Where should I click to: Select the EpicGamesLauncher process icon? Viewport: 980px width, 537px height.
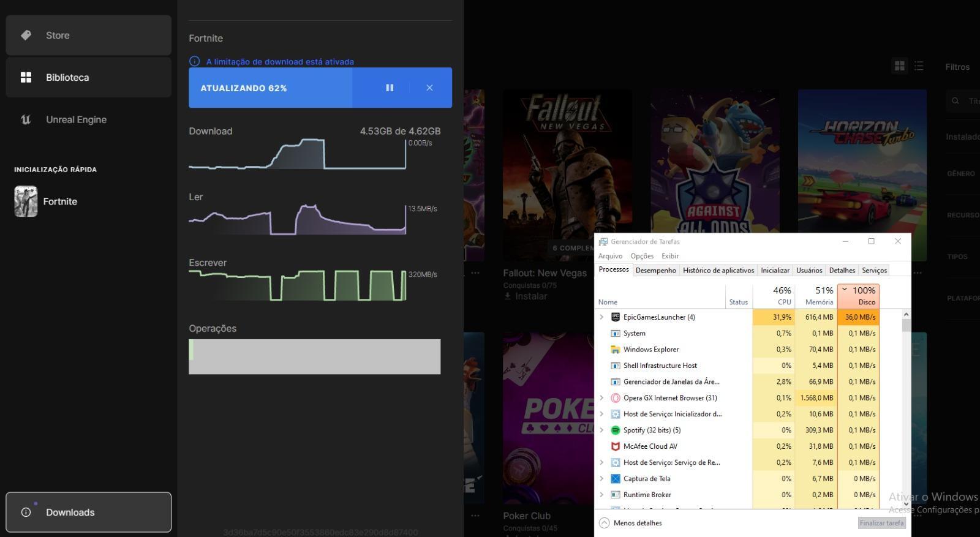coord(616,317)
